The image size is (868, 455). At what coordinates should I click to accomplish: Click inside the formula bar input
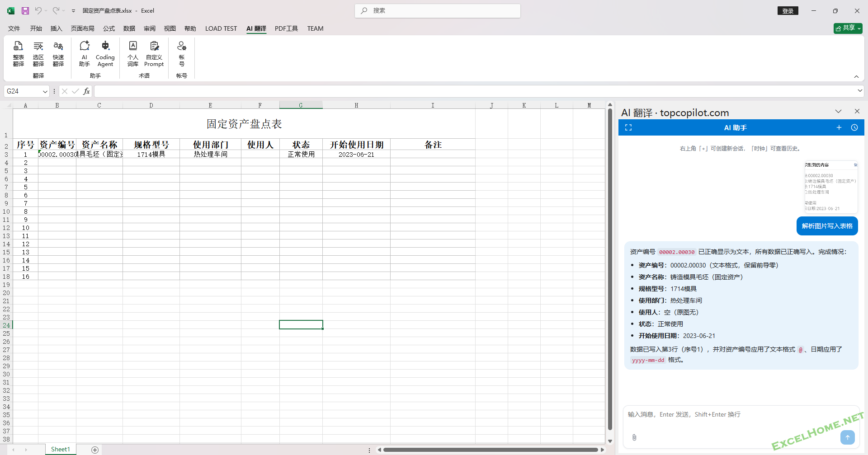(475, 91)
